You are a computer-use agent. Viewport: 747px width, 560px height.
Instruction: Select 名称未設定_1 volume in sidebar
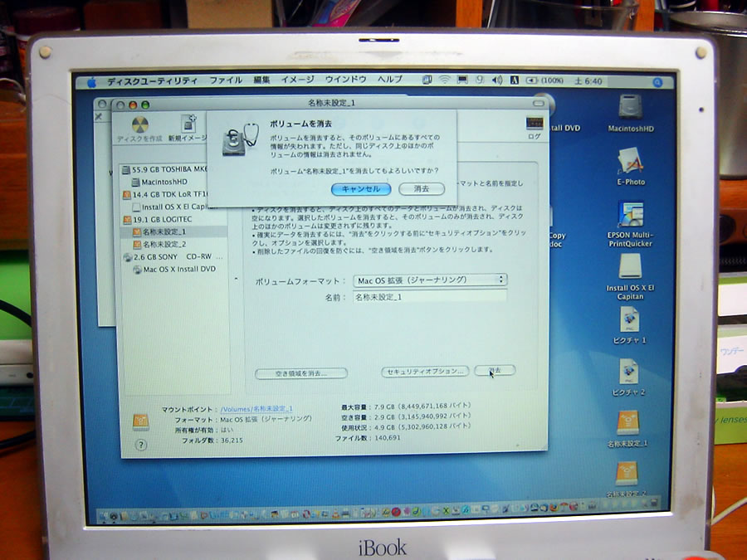pyautogui.click(x=159, y=232)
